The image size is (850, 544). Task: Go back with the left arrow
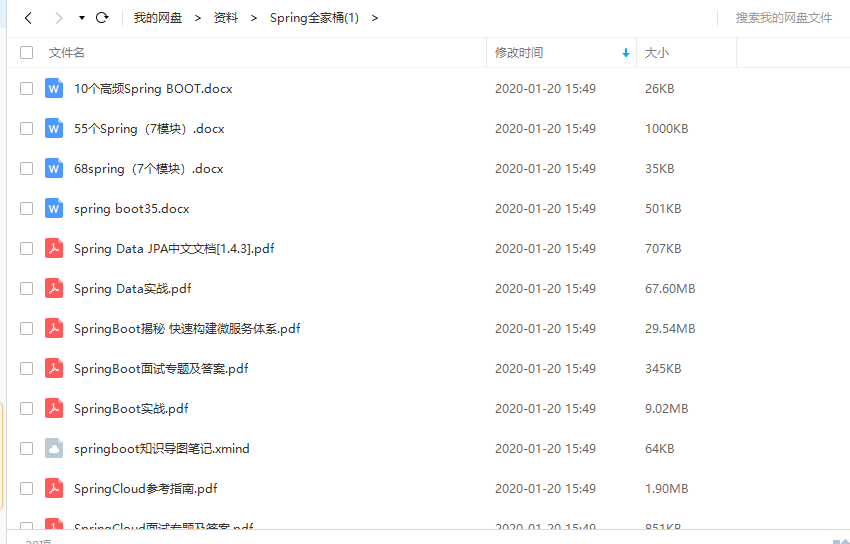(28, 18)
